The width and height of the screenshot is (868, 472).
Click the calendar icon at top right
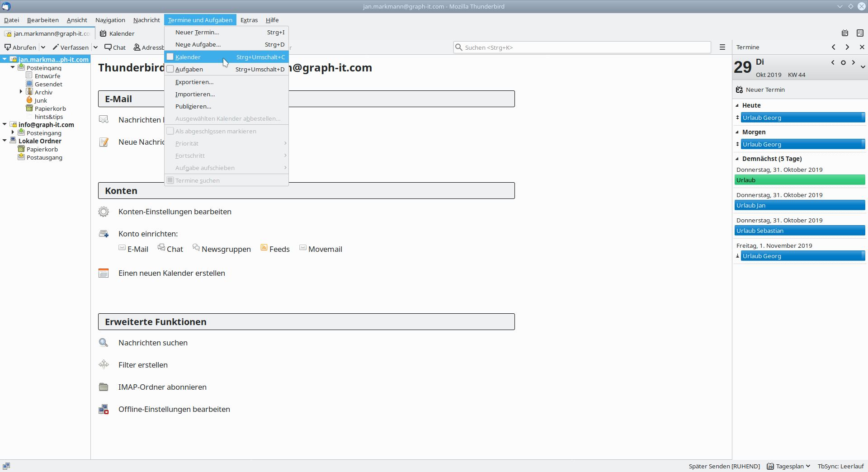[844, 33]
